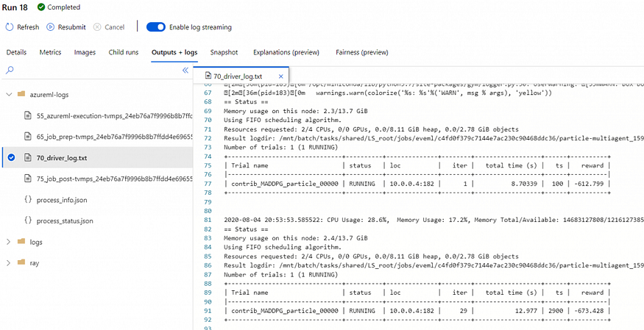Open the Fairness (preview) tab
Image resolution: width=644 pixels, height=330 pixels.
(x=362, y=52)
